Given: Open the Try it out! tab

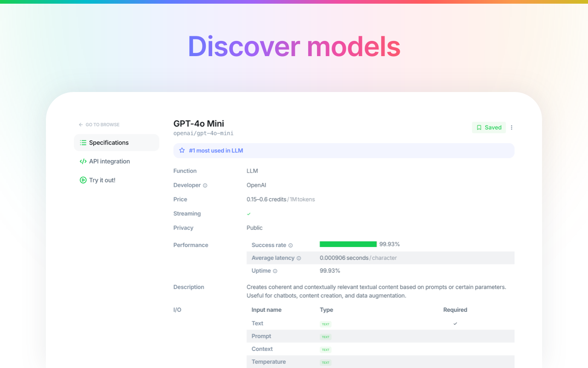Looking at the screenshot, I should pos(117,180).
